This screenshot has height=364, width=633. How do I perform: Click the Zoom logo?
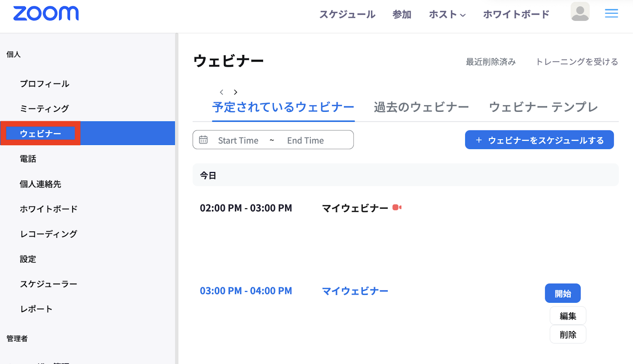(x=46, y=13)
